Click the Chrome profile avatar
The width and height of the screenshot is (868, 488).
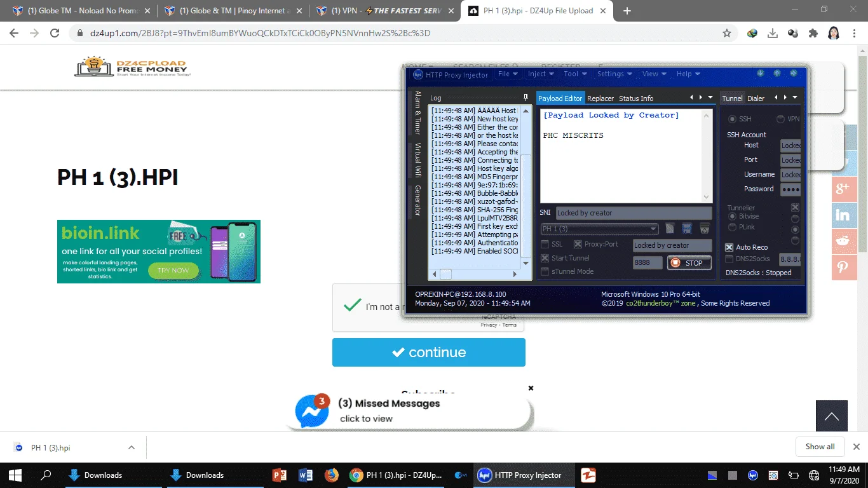(x=834, y=33)
